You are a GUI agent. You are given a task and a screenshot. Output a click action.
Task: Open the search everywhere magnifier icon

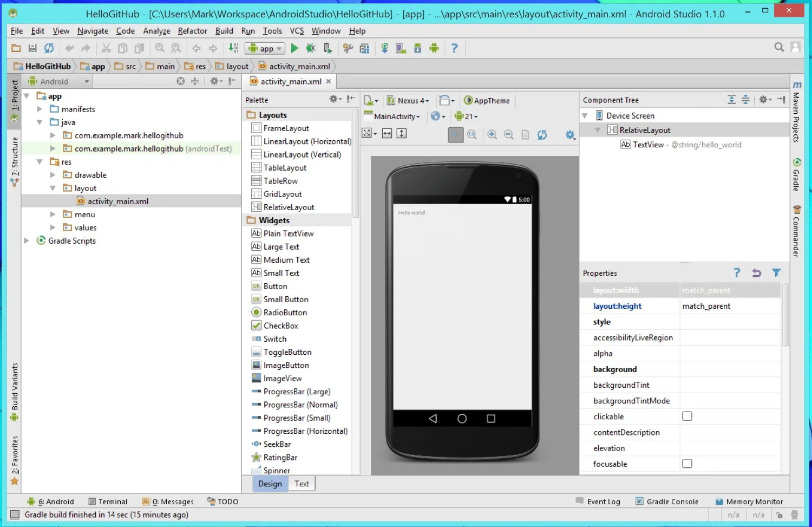779,47
